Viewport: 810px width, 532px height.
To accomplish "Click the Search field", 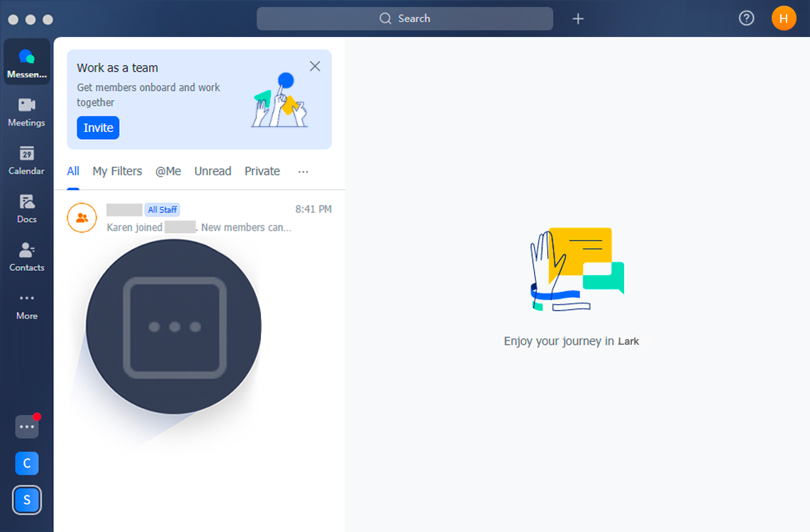I will pos(404,18).
